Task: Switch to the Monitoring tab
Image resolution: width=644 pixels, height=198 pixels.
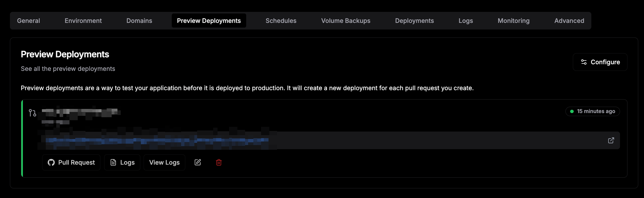Action: tap(513, 21)
